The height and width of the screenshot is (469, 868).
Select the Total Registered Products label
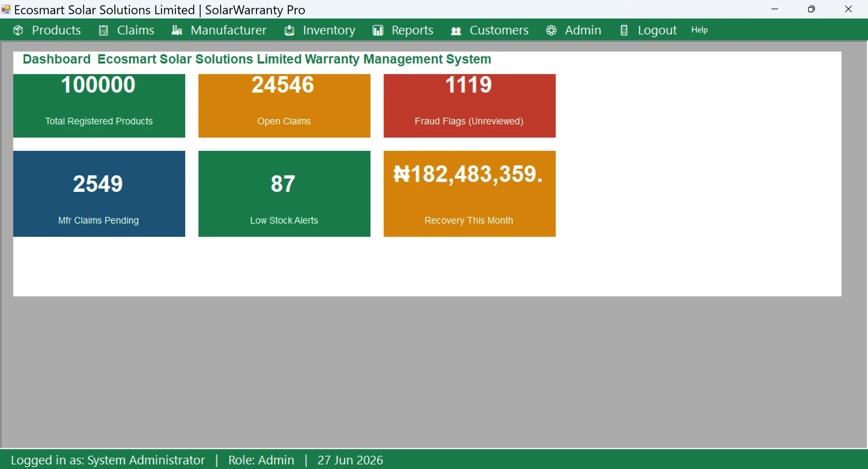99,121
